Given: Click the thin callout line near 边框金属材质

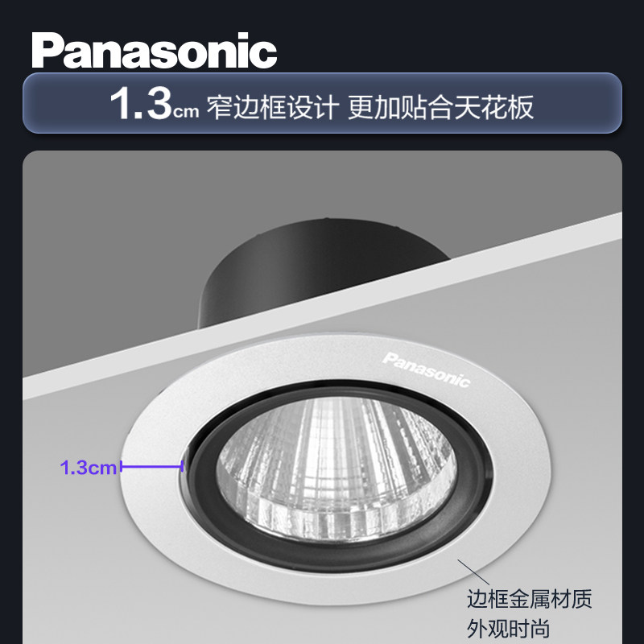Looking at the screenshot, I should point(473,572).
